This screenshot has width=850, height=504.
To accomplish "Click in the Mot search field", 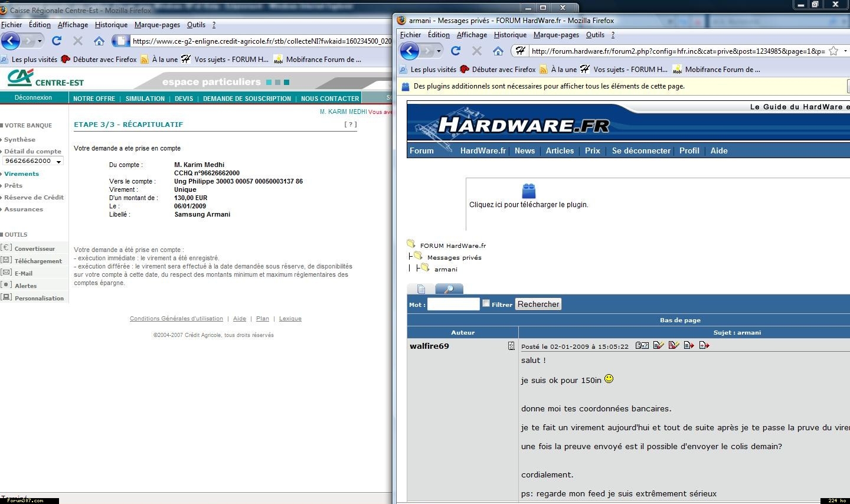I will click(453, 304).
